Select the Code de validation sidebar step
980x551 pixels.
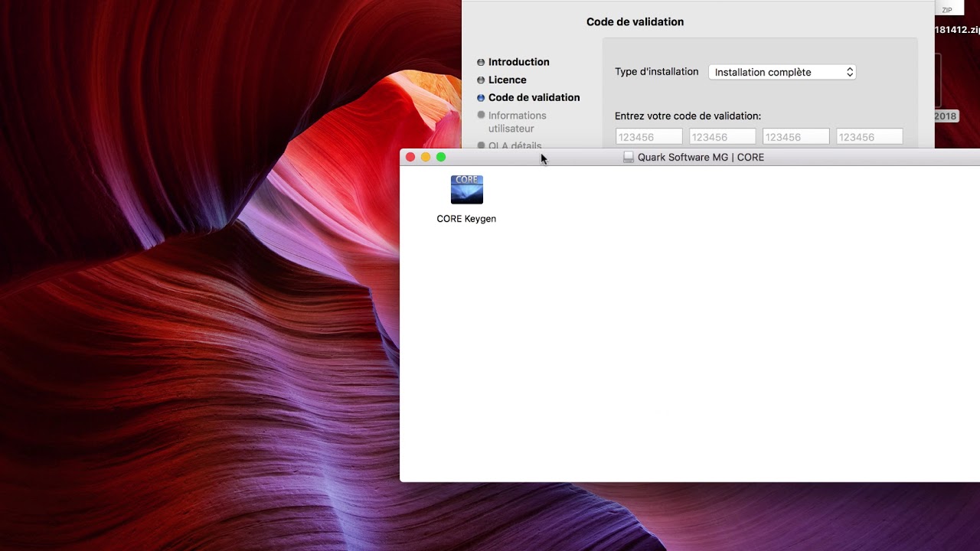pyautogui.click(x=534, y=97)
